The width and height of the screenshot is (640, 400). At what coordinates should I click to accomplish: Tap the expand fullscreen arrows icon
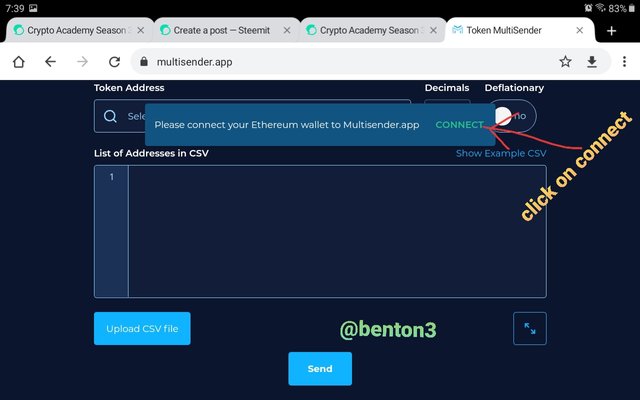[x=530, y=329]
